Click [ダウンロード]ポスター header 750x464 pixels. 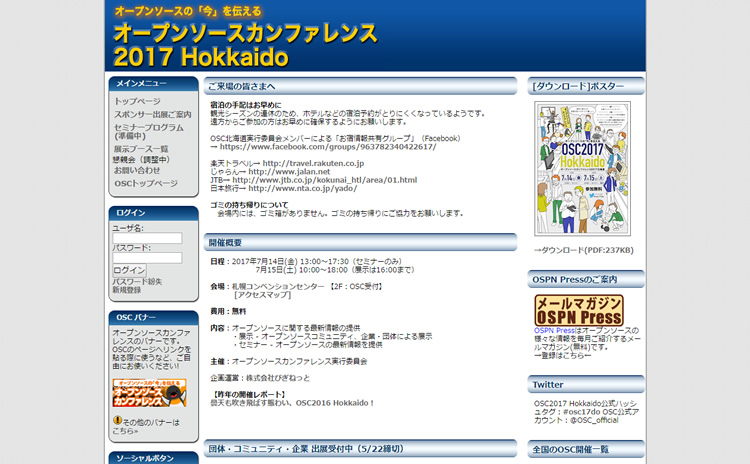coord(586,86)
